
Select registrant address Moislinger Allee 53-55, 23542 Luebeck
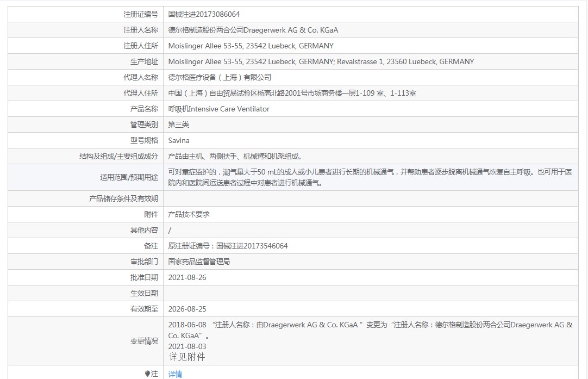[251, 46]
